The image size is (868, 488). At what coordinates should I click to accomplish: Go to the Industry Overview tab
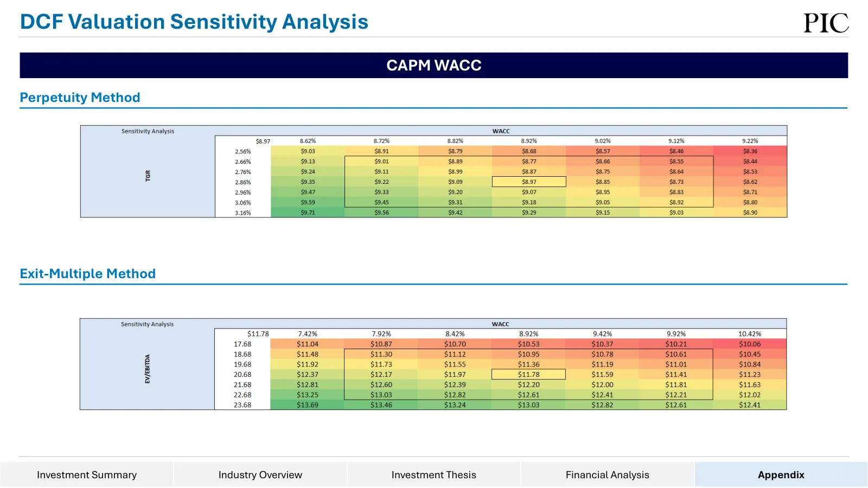pos(260,474)
